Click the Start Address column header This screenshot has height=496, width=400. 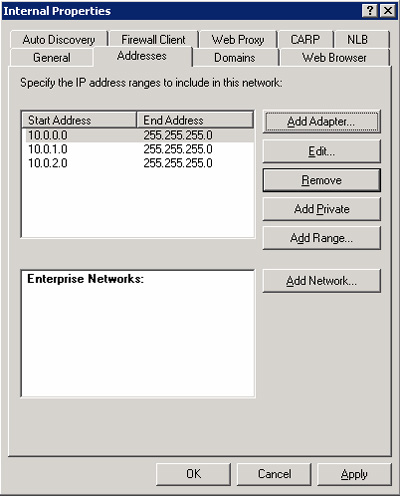(79, 120)
